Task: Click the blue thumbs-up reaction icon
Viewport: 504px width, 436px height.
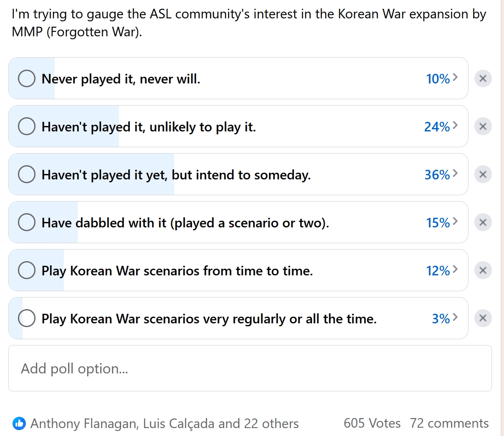Action: 19,423
